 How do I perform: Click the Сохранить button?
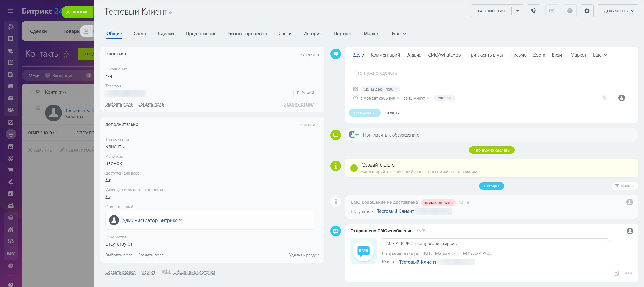coord(365,113)
